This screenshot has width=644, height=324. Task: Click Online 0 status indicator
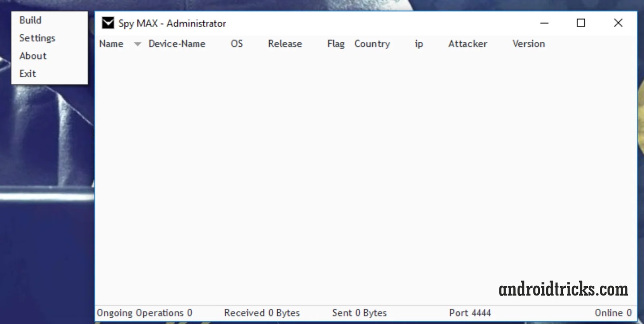[613, 313]
